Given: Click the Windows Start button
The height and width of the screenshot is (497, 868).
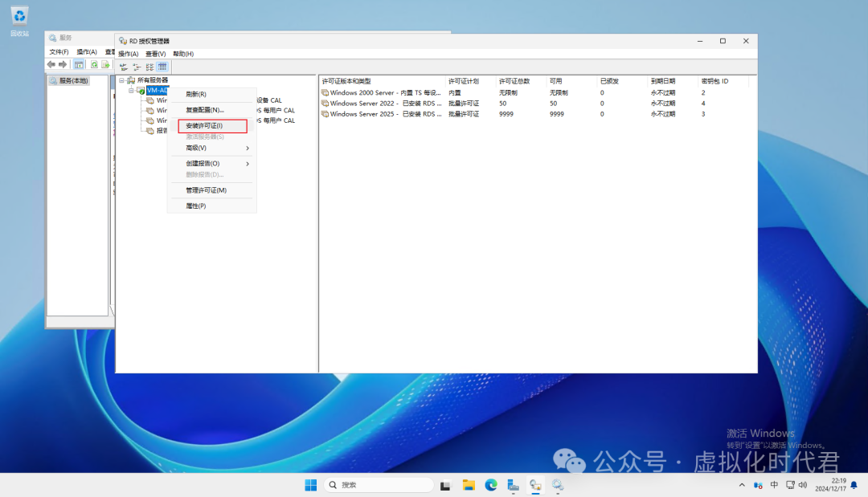Looking at the screenshot, I should point(310,485).
